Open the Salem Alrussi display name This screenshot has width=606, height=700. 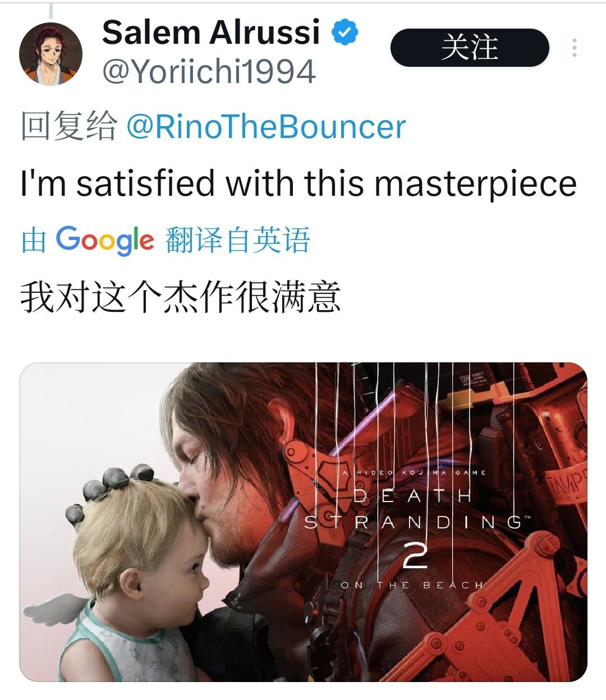[211, 32]
